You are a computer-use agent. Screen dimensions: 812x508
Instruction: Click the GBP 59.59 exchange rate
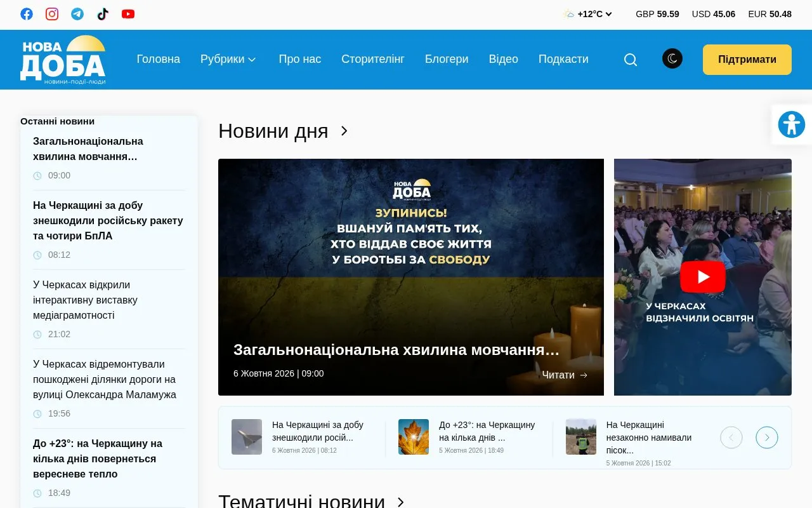(657, 14)
